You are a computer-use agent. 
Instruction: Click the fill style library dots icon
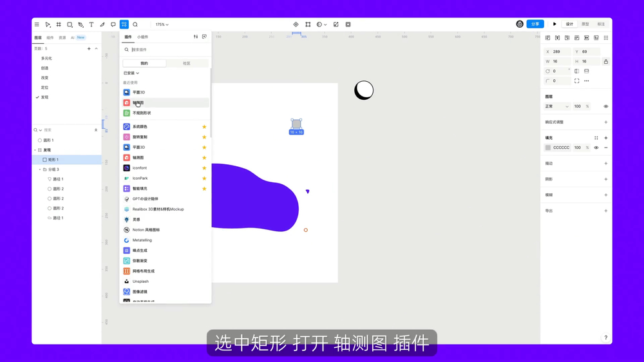[596, 138]
